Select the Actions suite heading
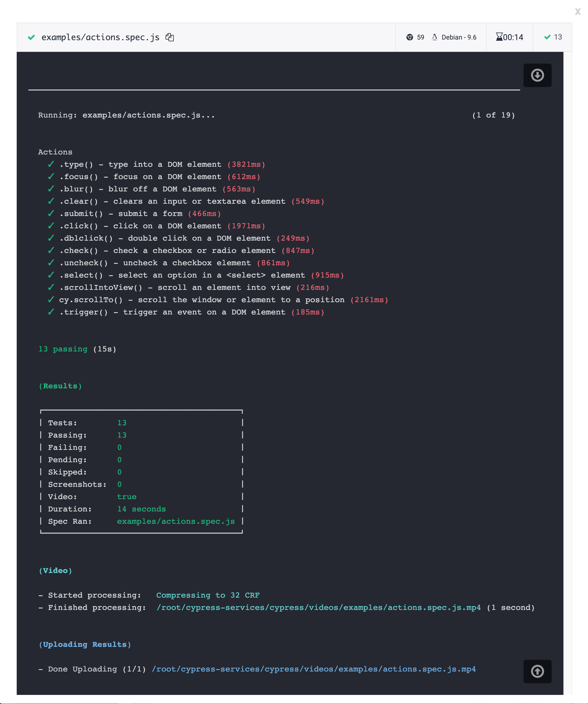 pos(55,152)
